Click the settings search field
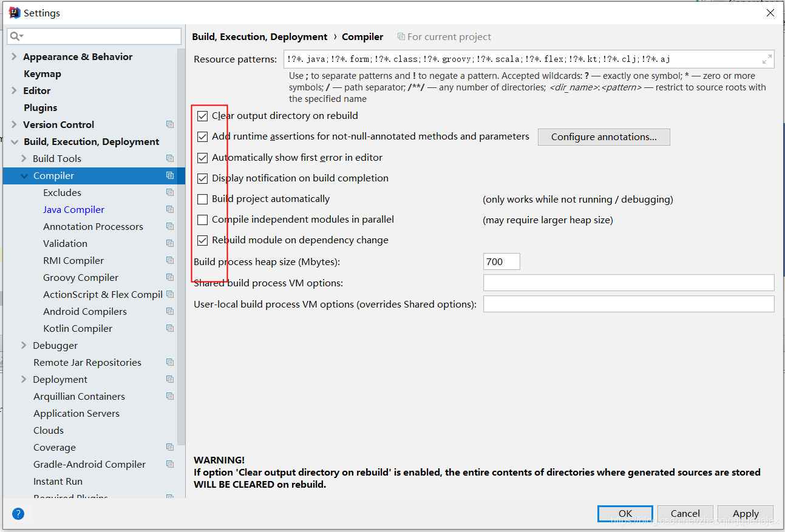 pos(94,36)
